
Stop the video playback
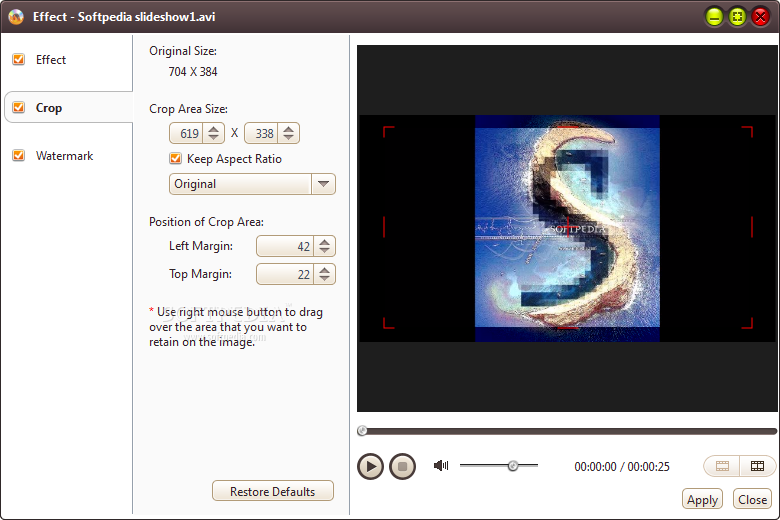[402, 466]
